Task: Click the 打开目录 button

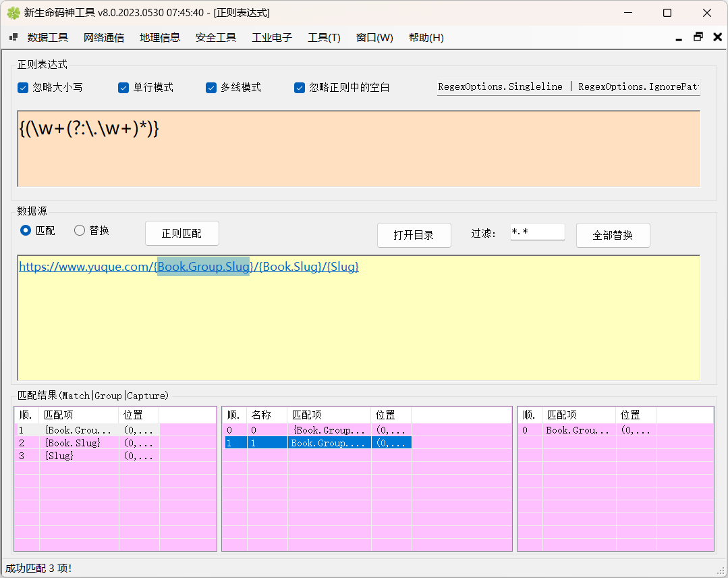Action: tap(414, 235)
